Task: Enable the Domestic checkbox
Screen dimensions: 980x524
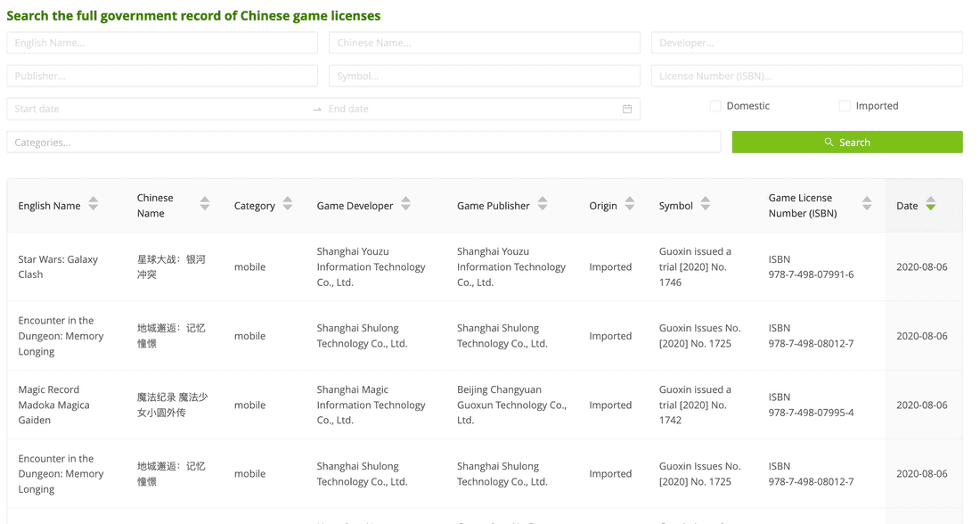Action: pos(715,106)
